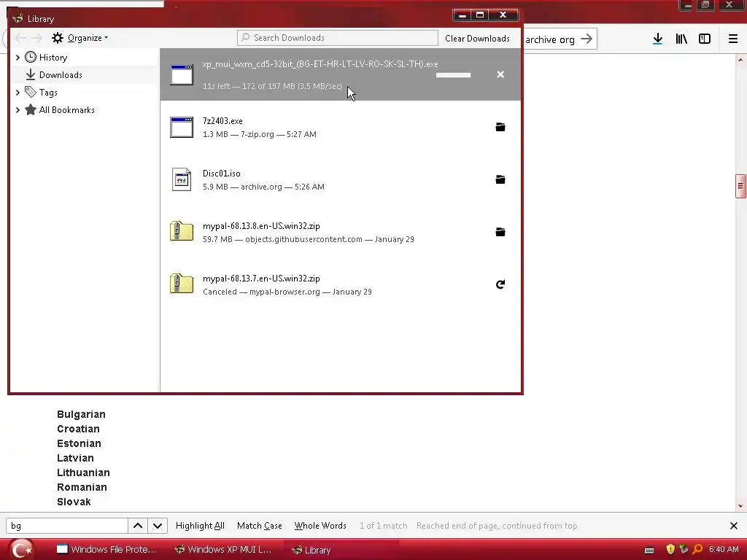Image resolution: width=747 pixels, height=560 pixels.
Task: Expand the History tree node
Action: click(18, 57)
